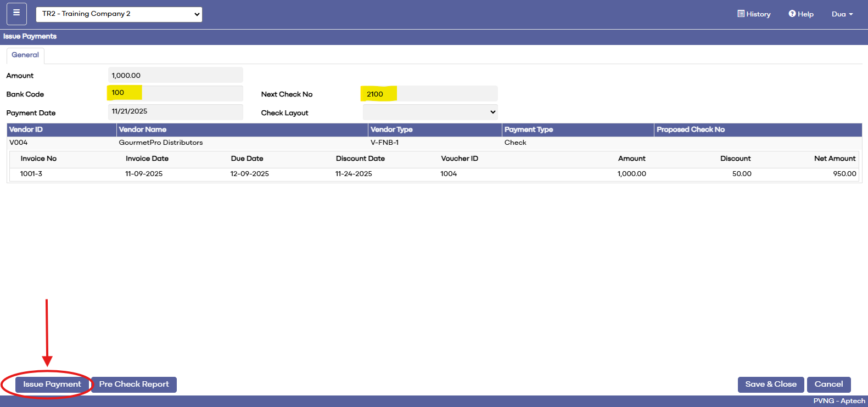Select the 50.00 discount value
The image size is (868, 407).
coord(742,174)
